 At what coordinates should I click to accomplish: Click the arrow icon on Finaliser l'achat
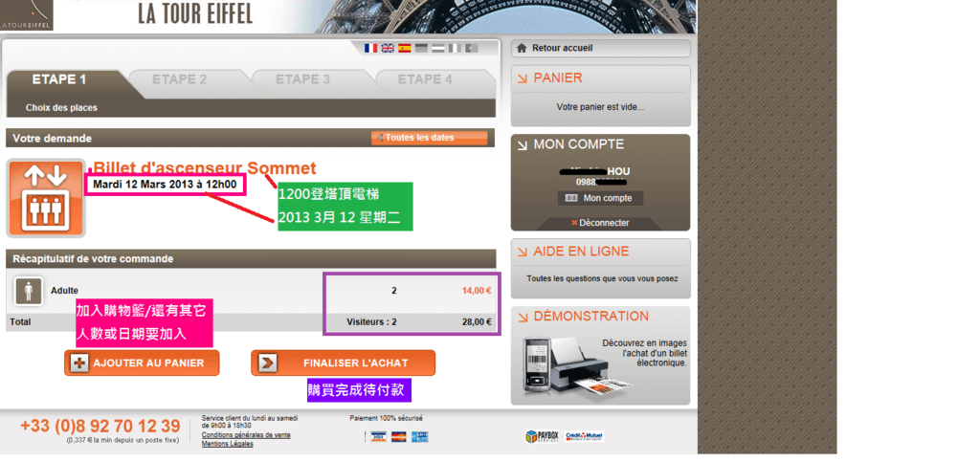[x=267, y=363]
